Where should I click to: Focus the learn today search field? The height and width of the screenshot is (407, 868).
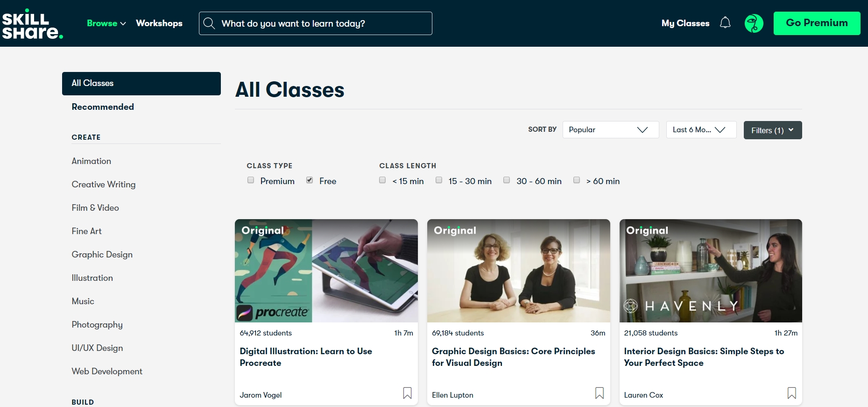pyautogui.click(x=316, y=23)
